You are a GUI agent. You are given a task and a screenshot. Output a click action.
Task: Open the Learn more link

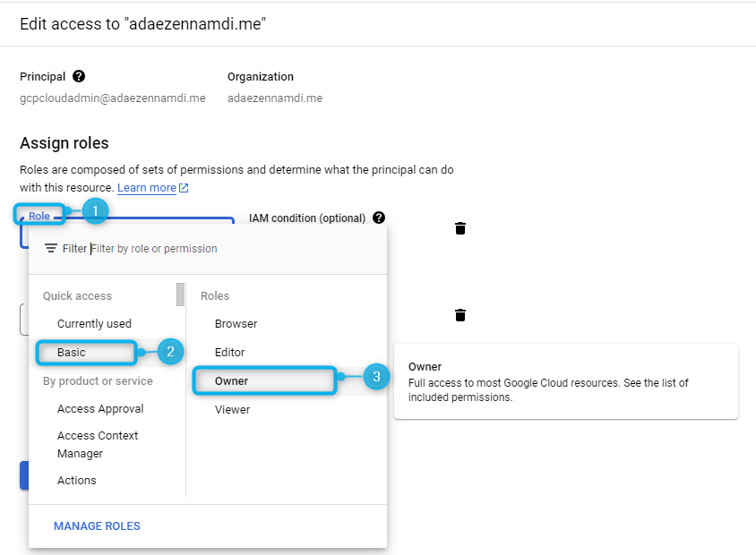(147, 188)
